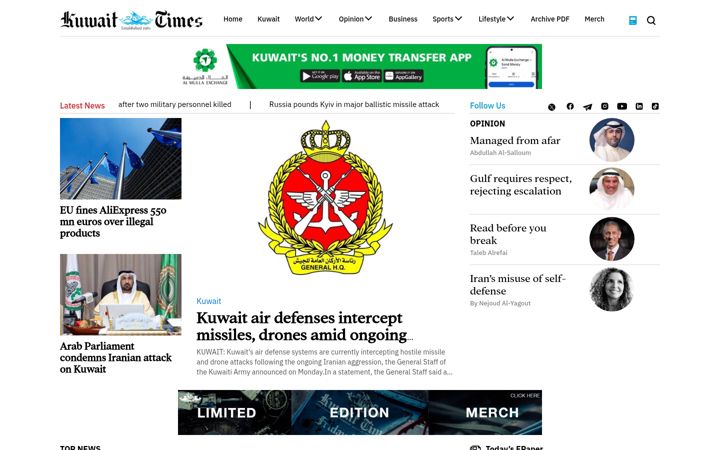Open the Instagram follow icon

pyautogui.click(x=605, y=106)
